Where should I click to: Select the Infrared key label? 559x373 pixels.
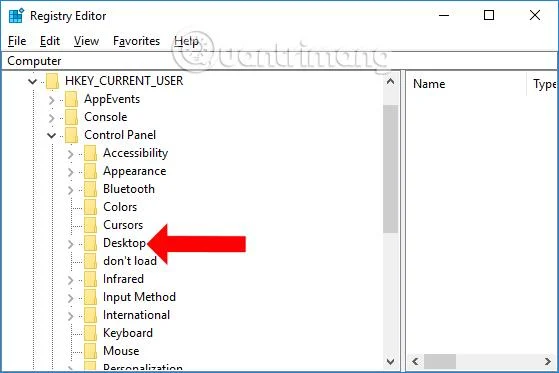tap(123, 279)
